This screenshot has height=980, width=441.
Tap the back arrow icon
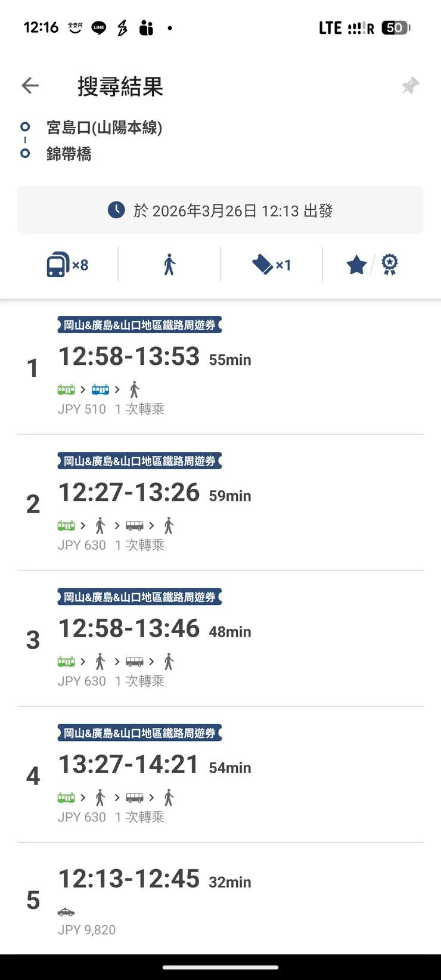(x=30, y=86)
